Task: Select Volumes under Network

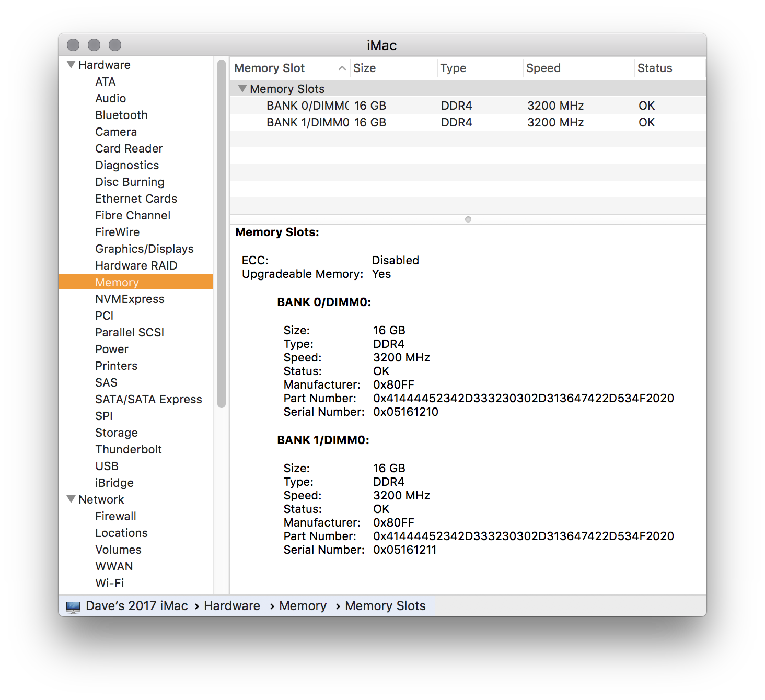Action: click(x=118, y=550)
